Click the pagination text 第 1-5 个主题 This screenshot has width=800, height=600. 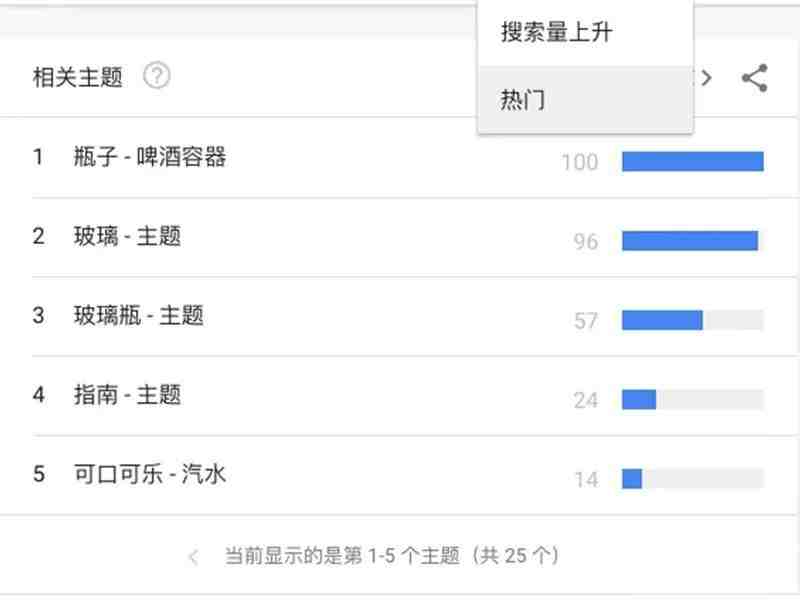tap(402, 556)
